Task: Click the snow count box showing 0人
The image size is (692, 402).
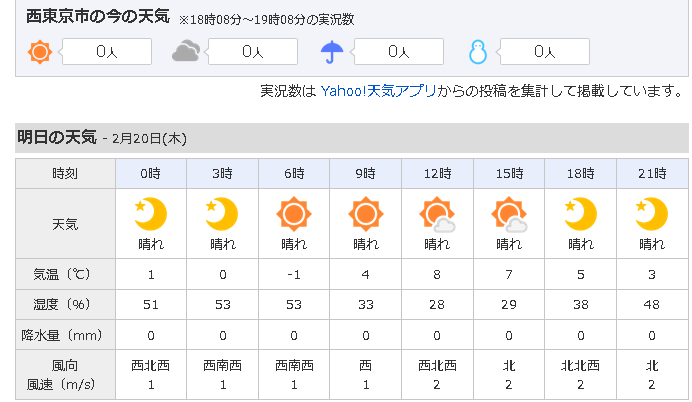Action: 545,52
